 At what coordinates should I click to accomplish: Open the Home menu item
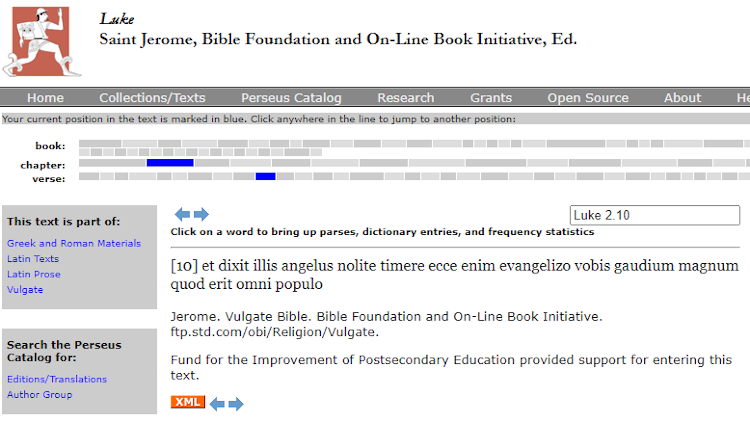(45, 98)
